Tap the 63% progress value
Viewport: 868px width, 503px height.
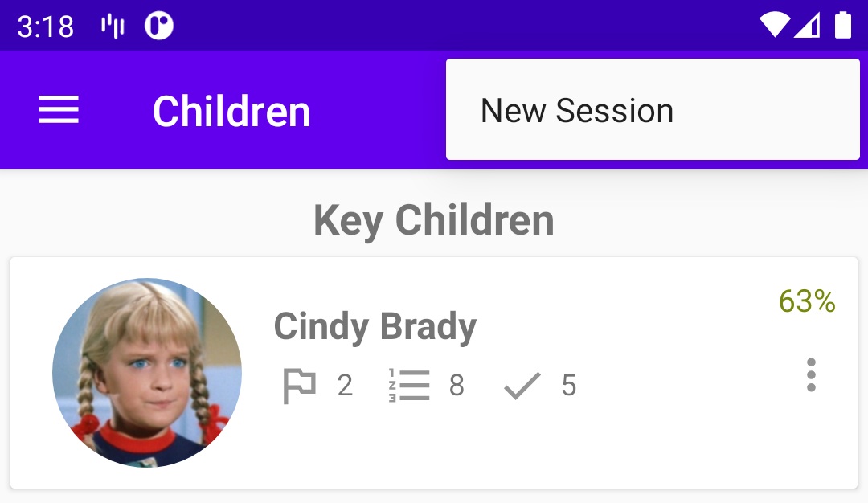pyautogui.click(x=807, y=301)
